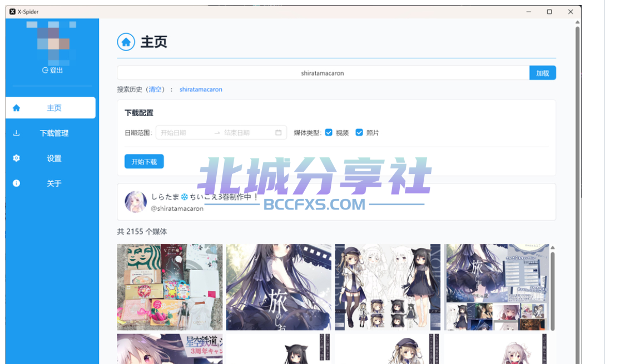This screenshot has width=630, height=364.
Task: Click the 日期范围 label
Action: click(138, 133)
